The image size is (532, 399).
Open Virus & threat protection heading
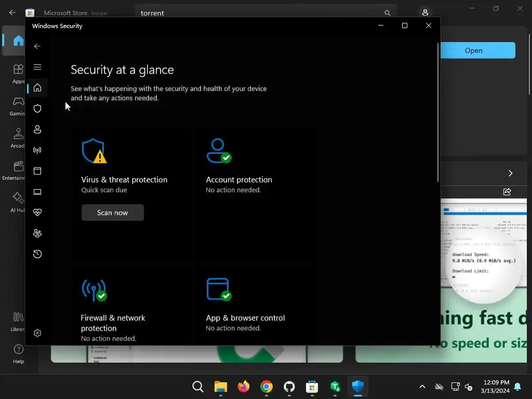point(124,180)
